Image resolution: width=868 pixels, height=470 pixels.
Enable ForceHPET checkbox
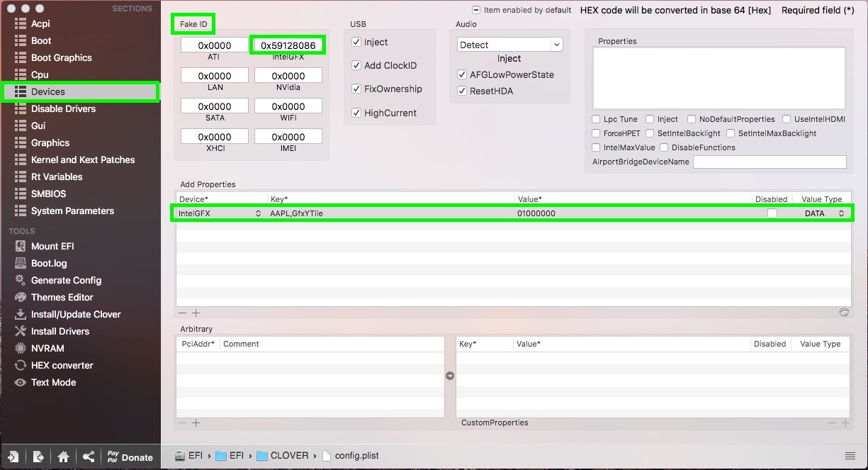click(x=596, y=133)
